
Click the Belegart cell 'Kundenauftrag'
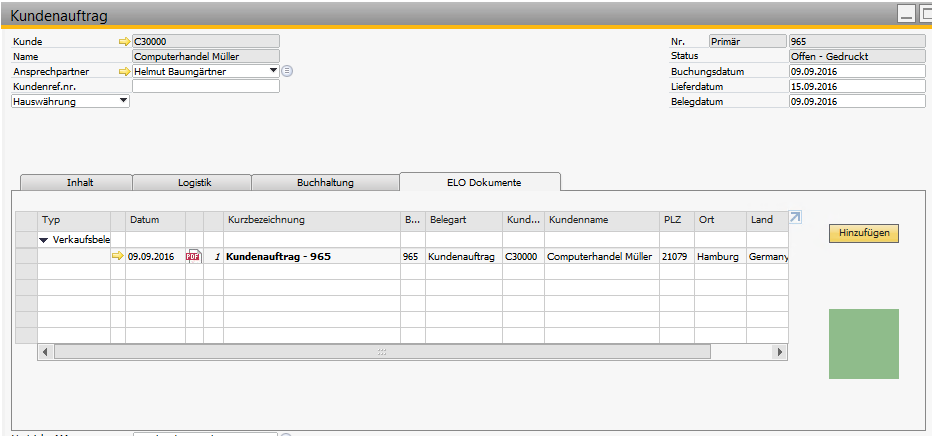pos(464,257)
